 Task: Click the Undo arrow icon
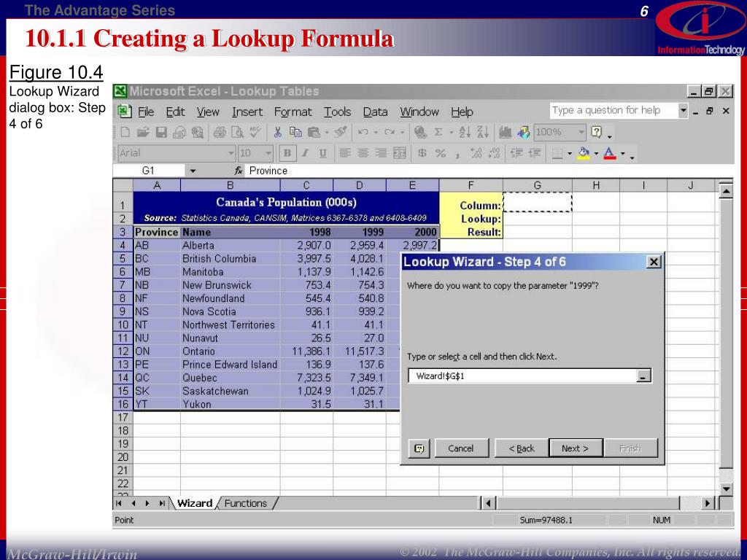point(363,133)
